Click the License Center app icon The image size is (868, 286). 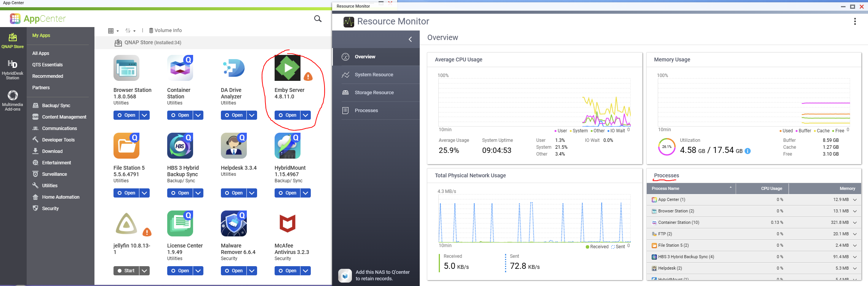click(x=180, y=223)
